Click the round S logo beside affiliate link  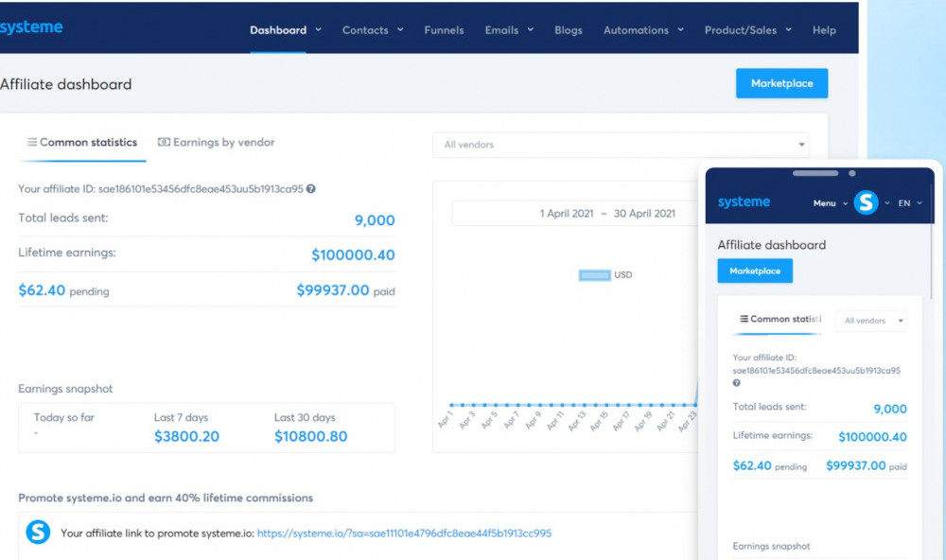[38, 533]
